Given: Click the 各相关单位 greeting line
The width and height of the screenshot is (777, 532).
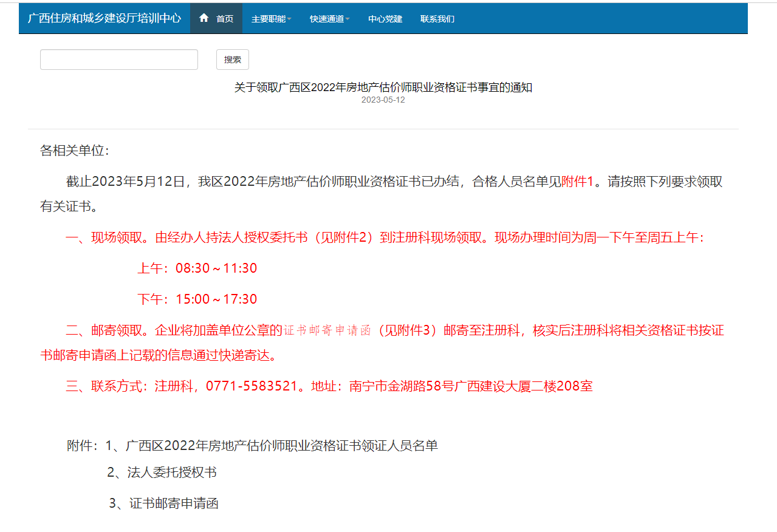Looking at the screenshot, I should [74, 151].
